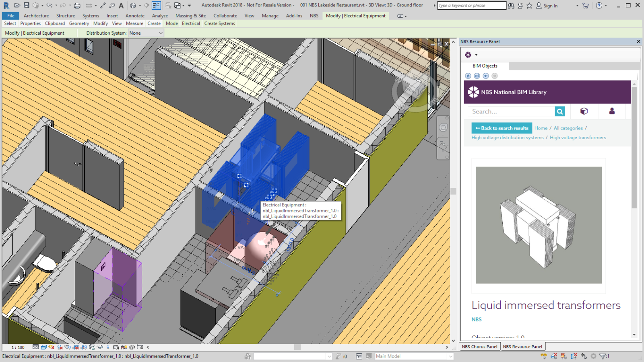Click the NBS manufacturer link
Viewport: 644px width, 362px height.
coord(477,319)
